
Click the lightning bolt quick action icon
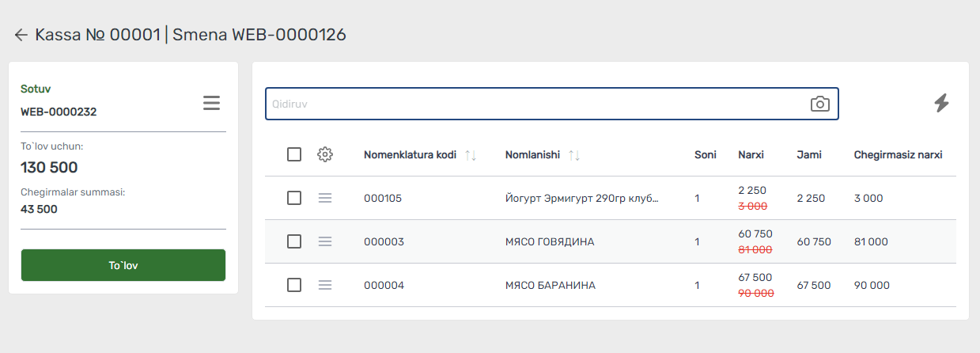coord(941,103)
